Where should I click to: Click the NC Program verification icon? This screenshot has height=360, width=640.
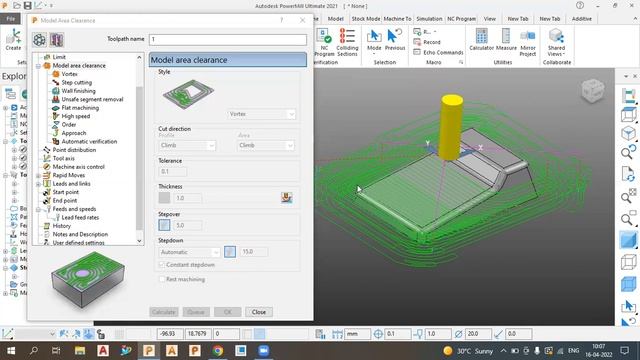324,36
